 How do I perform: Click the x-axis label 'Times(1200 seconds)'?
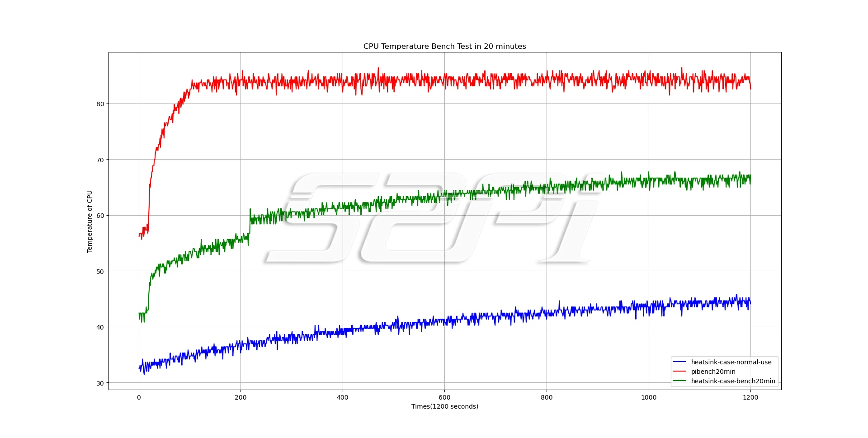[x=444, y=406]
